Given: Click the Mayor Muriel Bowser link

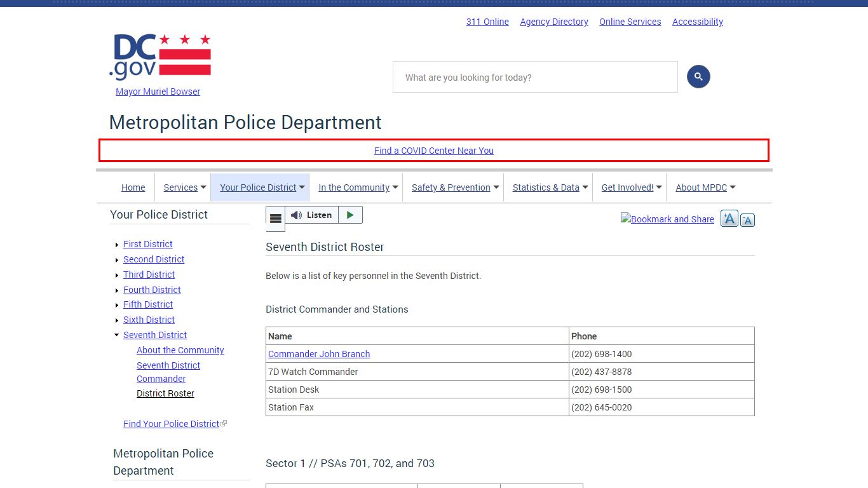Looking at the screenshot, I should tap(158, 91).
